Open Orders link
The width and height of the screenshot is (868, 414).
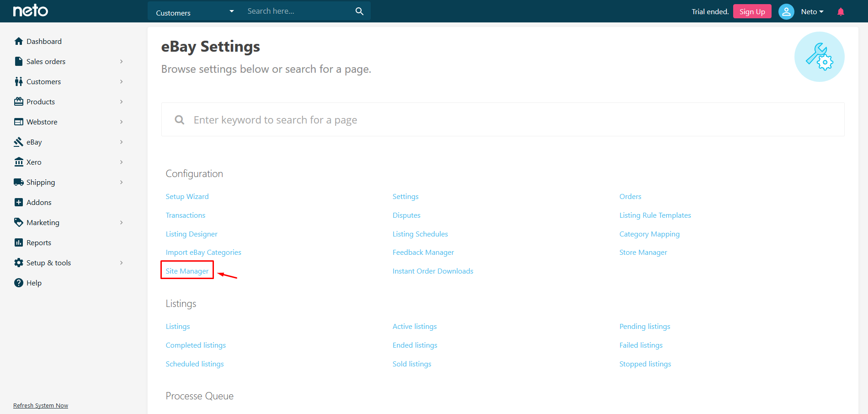630,196
